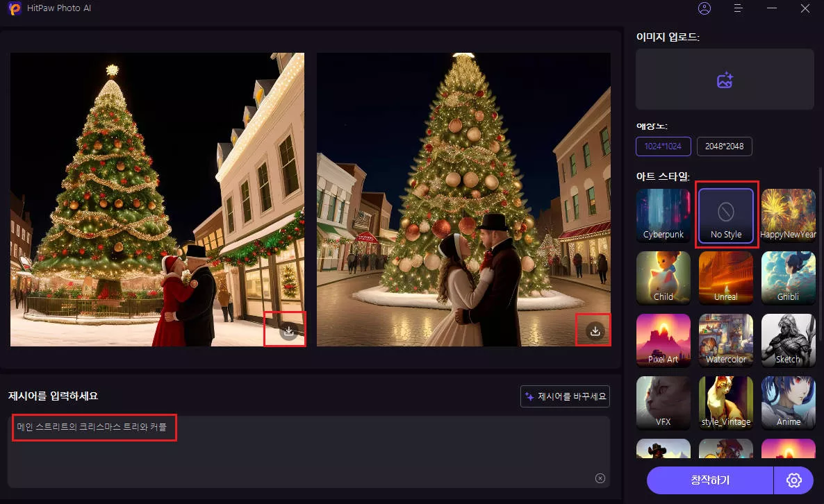Viewport: 824px width, 504px height.
Task: Clear the prompt text with X icon
Action: pyautogui.click(x=600, y=478)
